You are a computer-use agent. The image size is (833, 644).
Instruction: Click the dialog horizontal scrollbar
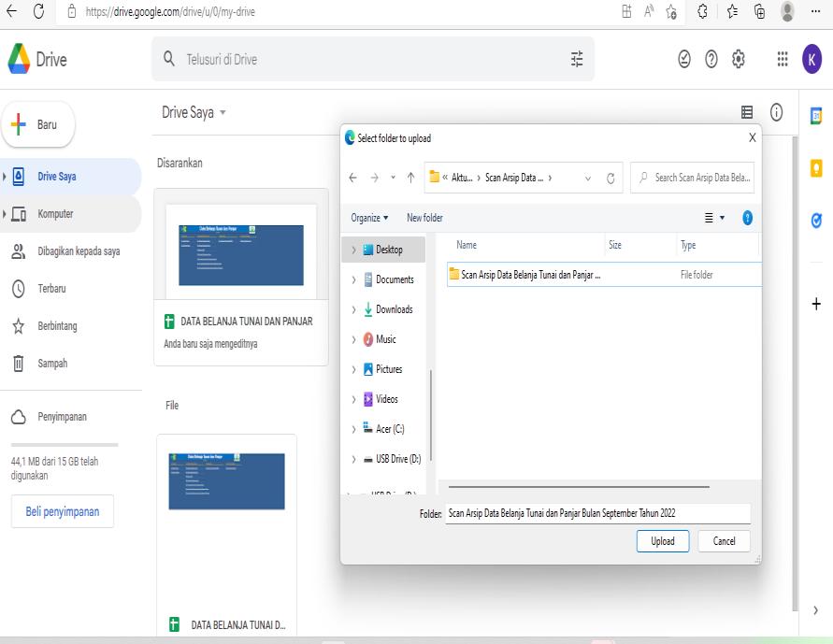pyautogui.click(x=579, y=486)
